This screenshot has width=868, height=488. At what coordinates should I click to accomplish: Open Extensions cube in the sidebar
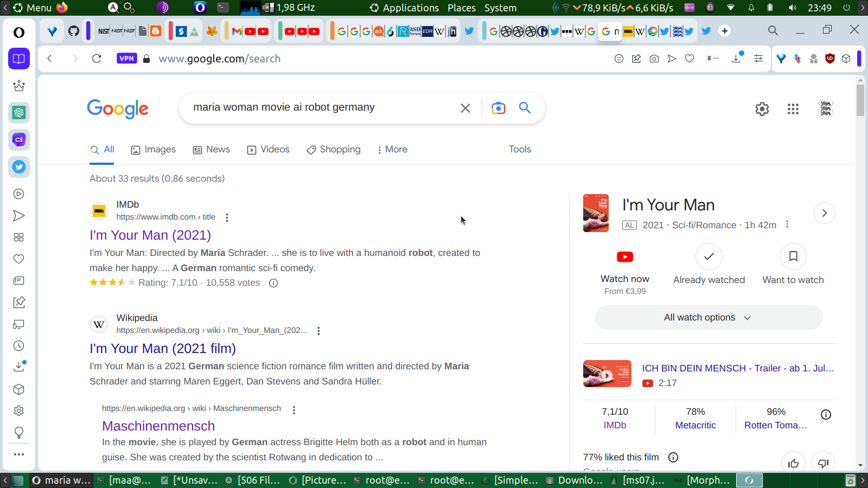pyautogui.click(x=19, y=389)
